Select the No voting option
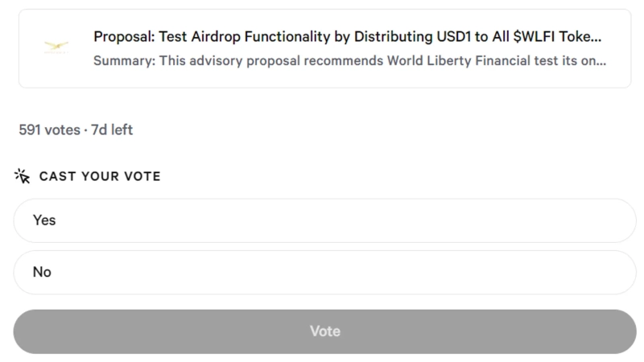The image size is (644, 362). (324, 272)
